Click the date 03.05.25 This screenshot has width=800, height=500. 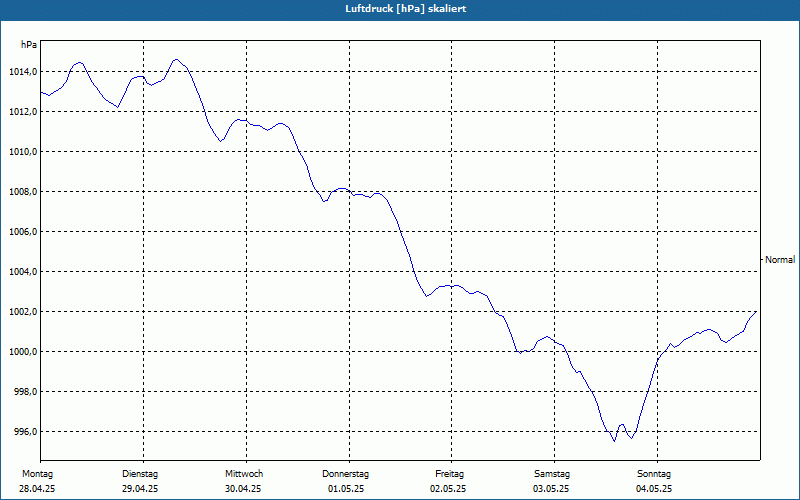click(551, 489)
